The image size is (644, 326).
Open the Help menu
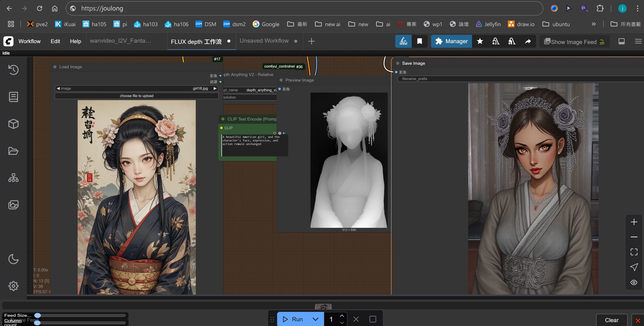(x=75, y=41)
